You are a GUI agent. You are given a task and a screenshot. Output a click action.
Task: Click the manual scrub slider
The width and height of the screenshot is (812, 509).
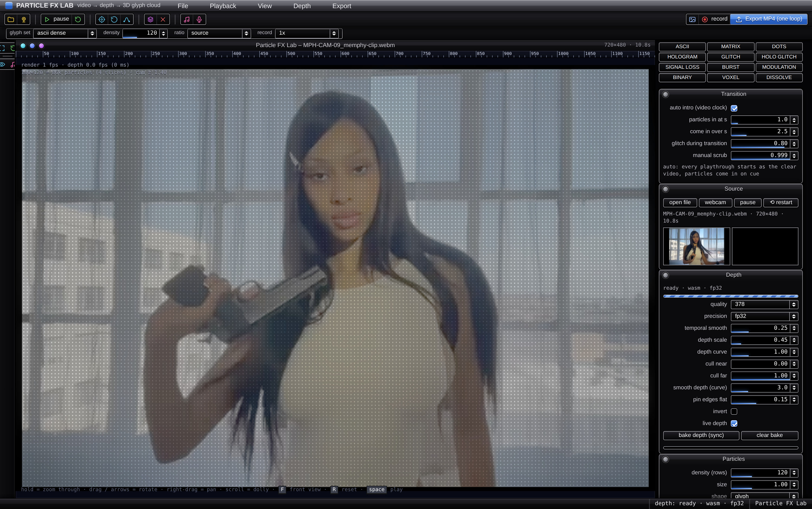(x=761, y=155)
